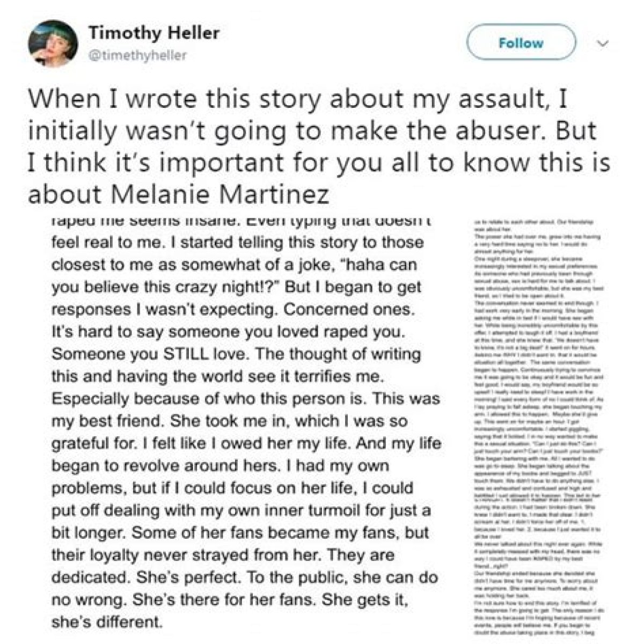This screenshot has width=644, height=644.
Task: Open the Timothy Heller display name link
Action: tap(153, 33)
